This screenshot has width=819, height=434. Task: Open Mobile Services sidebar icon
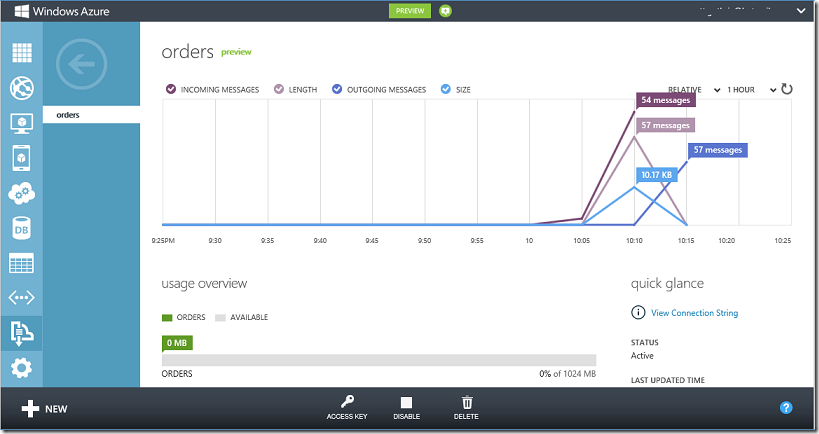[x=21, y=158]
